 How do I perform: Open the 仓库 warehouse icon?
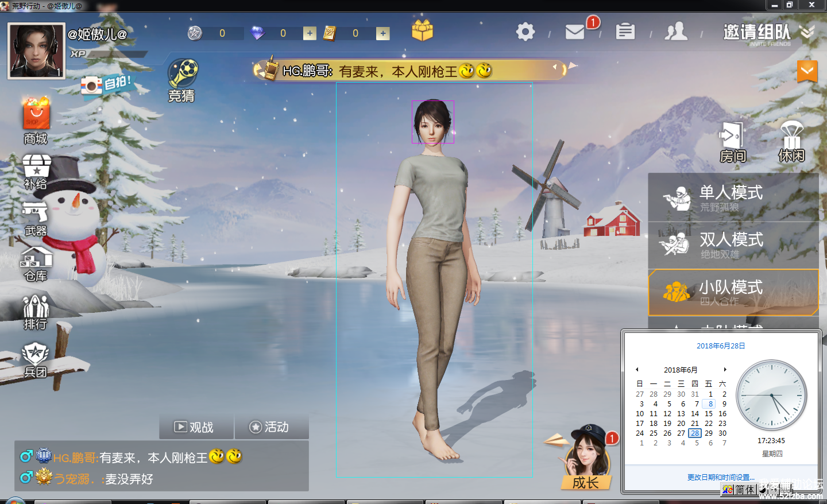point(36,264)
